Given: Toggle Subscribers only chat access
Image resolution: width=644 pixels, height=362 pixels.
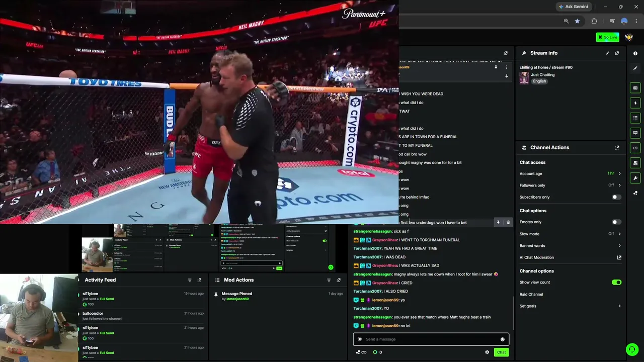Looking at the screenshot, I should click(x=616, y=197).
